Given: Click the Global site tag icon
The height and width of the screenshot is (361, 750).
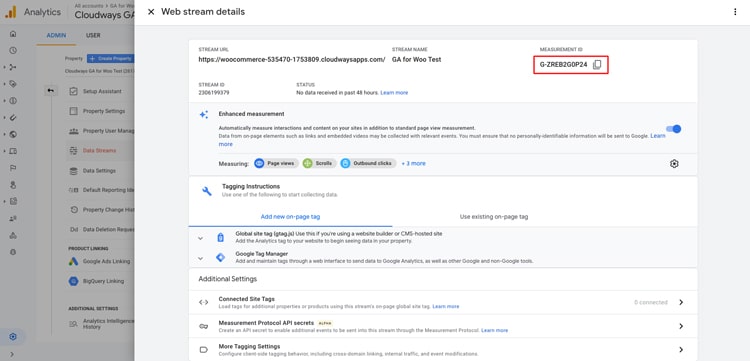Looking at the screenshot, I should pyautogui.click(x=220, y=238).
